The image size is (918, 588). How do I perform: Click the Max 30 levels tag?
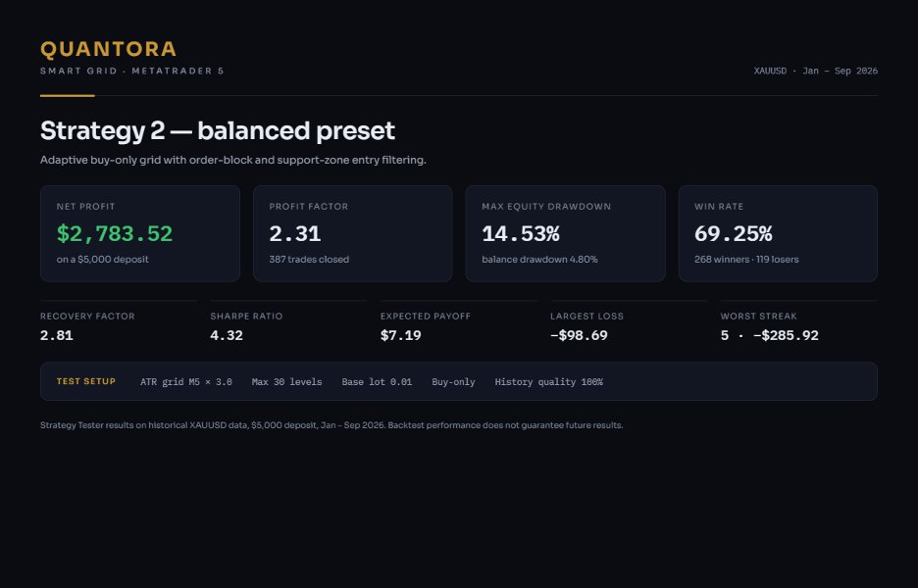[x=286, y=382]
